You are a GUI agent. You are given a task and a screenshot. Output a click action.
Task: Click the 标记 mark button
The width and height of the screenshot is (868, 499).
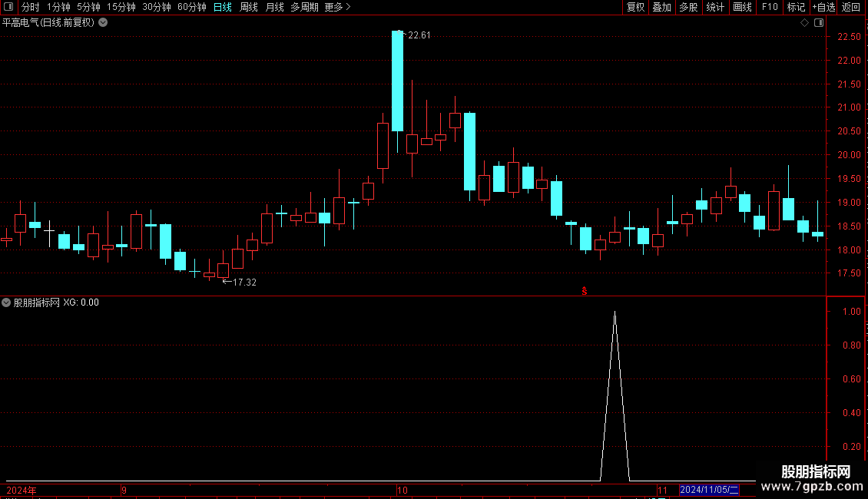[796, 7]
